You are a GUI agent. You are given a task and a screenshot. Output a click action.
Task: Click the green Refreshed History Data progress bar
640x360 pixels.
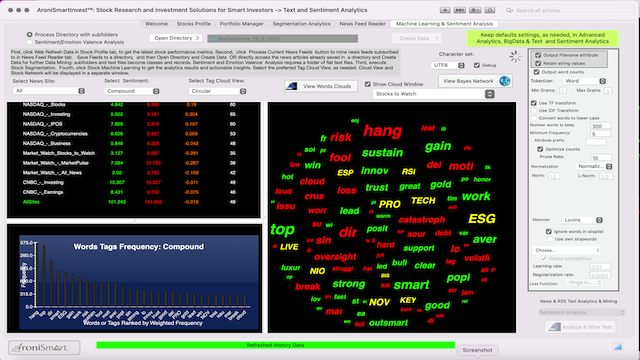(x=276, y=345)
